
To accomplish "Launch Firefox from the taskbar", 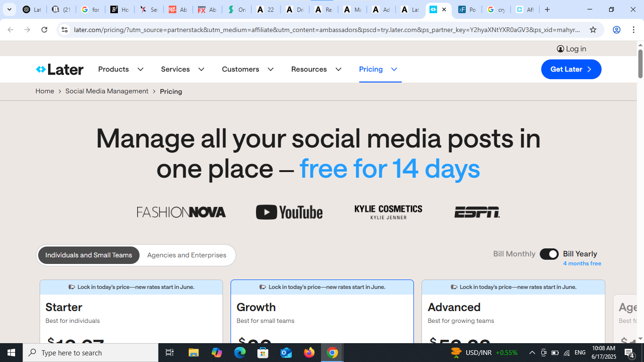I will coord(309,353).
